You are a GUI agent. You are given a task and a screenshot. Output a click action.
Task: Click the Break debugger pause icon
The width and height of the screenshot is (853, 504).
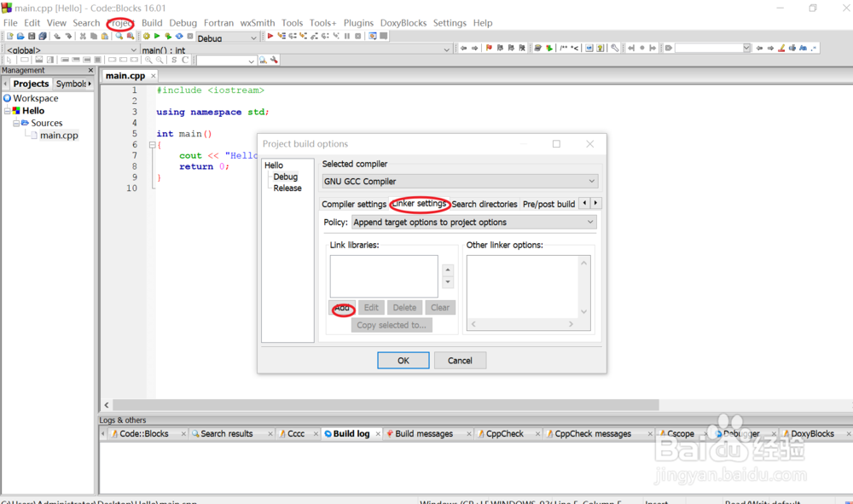point(347,36)
